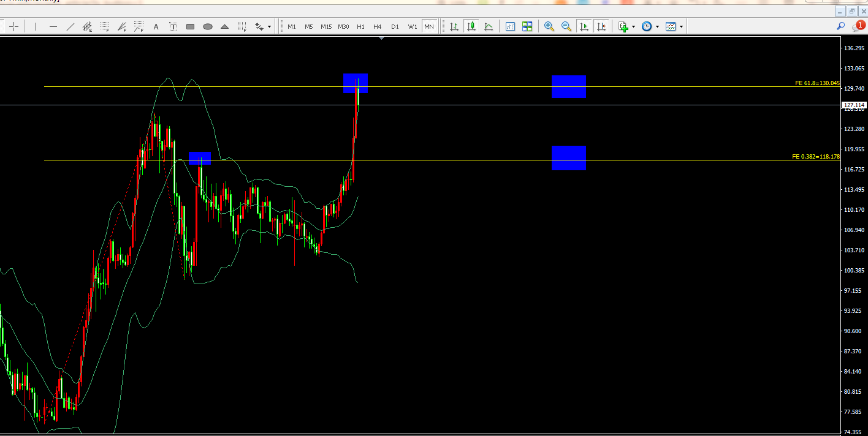Pick the Horizontal Line drawing tool
Viewport: 868px width, 436px height.
(53, 26)
